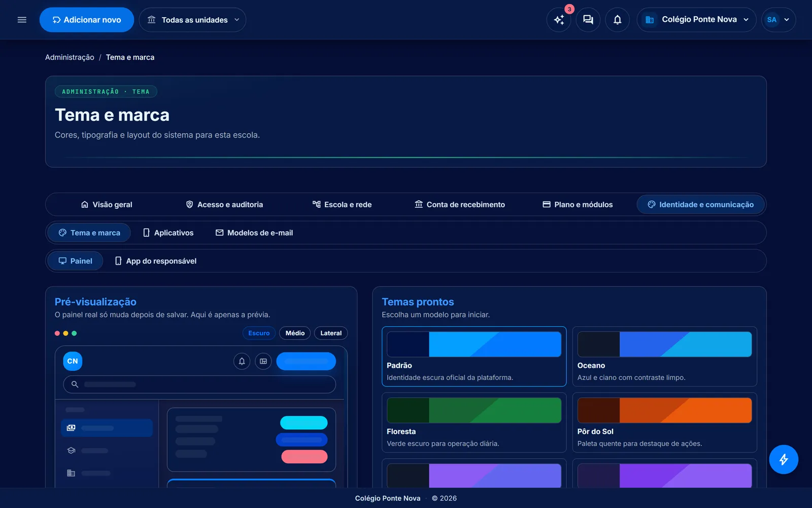Toggle the Escuro preview mode chip
This screenshot has width=812, height=508.
tap(259, 333)
